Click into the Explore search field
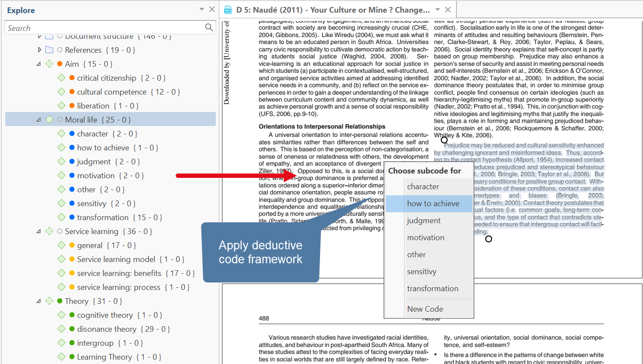The height and width of the screenshot is (364, 643). point(105,28)
